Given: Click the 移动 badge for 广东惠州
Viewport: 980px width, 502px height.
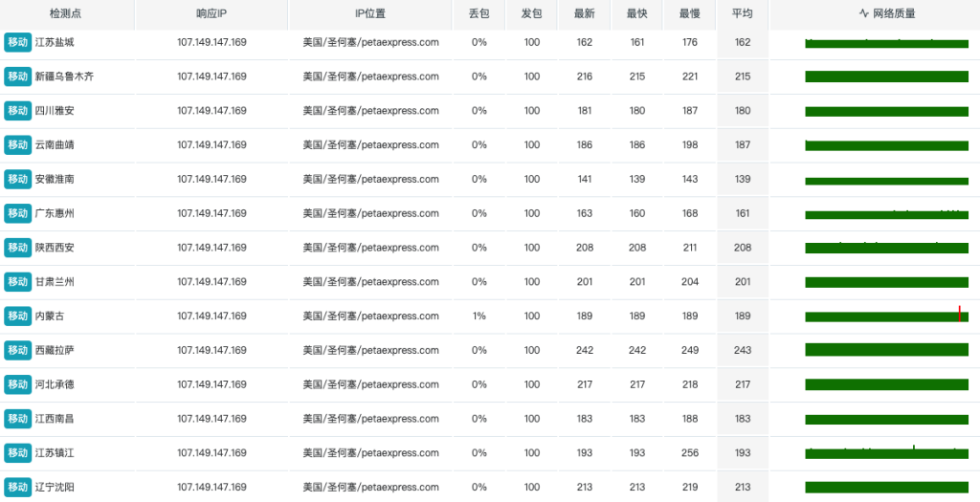Looking at the screenshot, I should [17, 213].
